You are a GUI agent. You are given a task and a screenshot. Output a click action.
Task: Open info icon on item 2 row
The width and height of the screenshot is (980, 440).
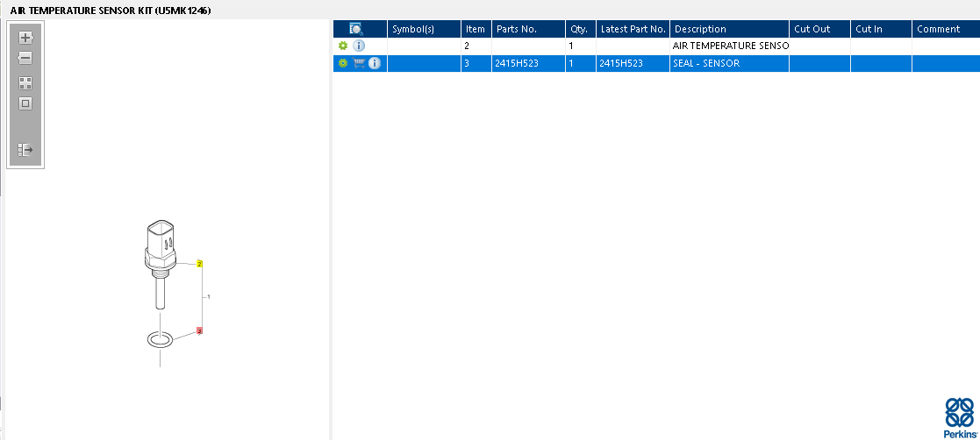coord(359,46)
